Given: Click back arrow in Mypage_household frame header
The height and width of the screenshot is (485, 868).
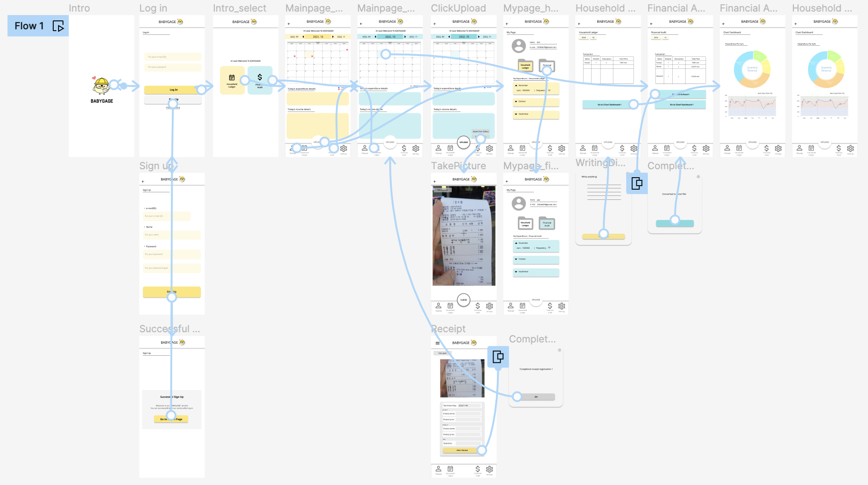Looking at the screenshot, I should (x=507, y=24).
